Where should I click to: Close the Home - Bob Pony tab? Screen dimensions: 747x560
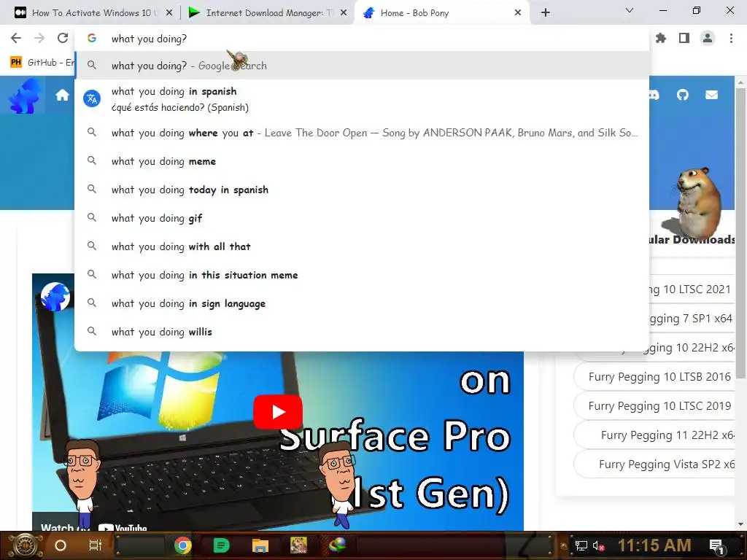tap(518, 13)
